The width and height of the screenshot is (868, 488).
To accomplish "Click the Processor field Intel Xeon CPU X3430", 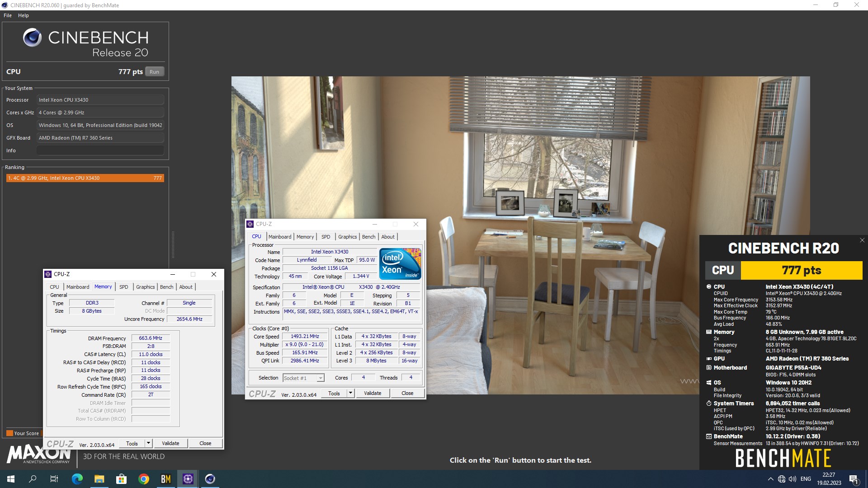I will [x=100, y=100].
